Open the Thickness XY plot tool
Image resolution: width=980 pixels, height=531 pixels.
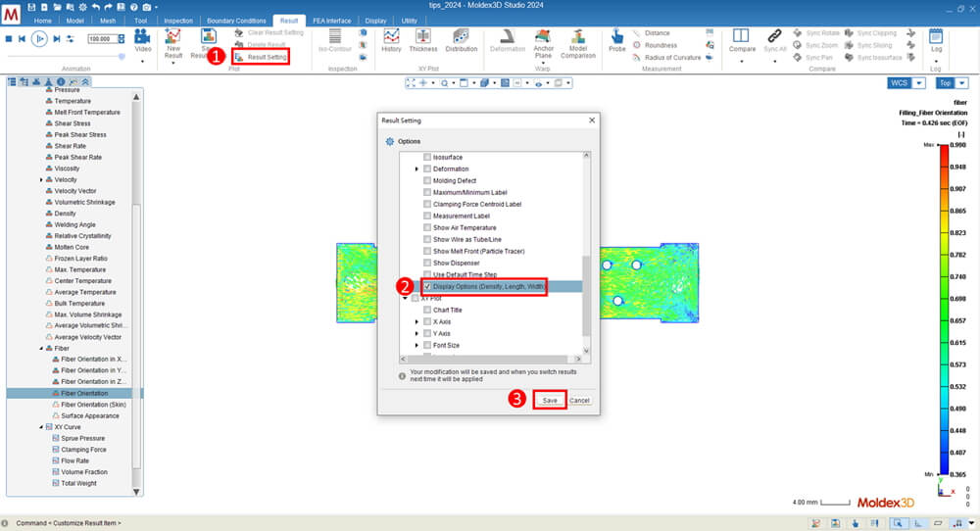pos(423,40)
